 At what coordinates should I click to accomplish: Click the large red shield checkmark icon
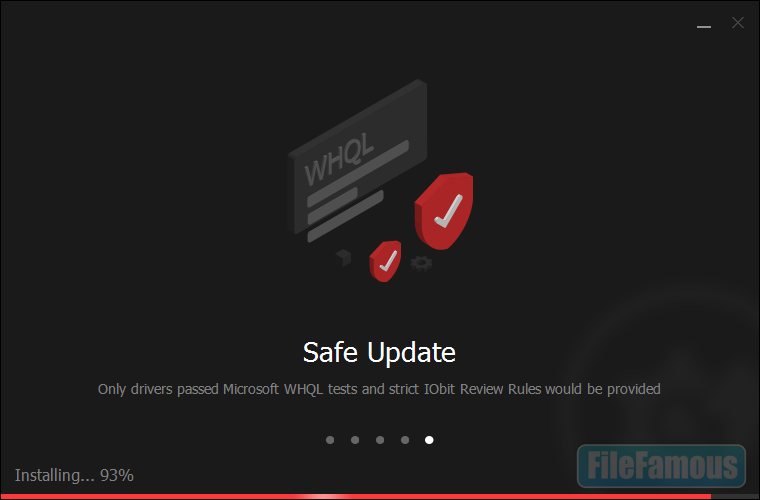[443, 211]
